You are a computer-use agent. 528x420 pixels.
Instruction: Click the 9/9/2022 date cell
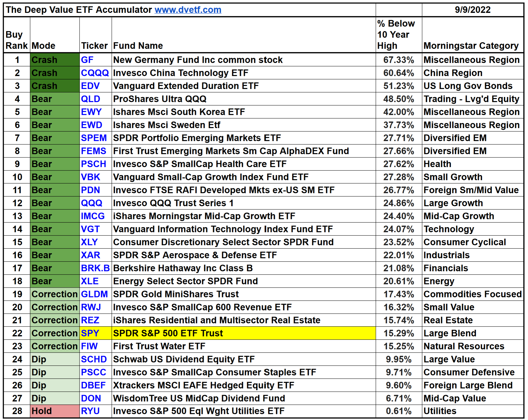[x=473, y=10]
